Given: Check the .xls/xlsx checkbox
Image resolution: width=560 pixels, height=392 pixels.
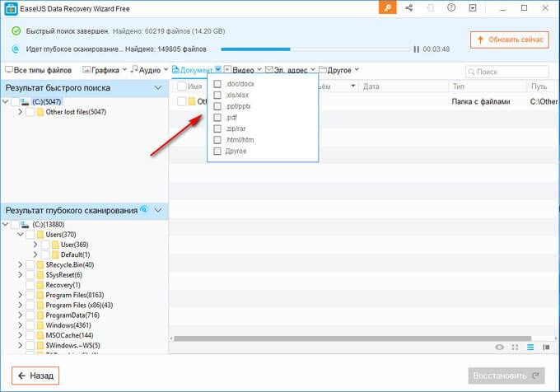Looking at the screenshot, I should (217, 95).
